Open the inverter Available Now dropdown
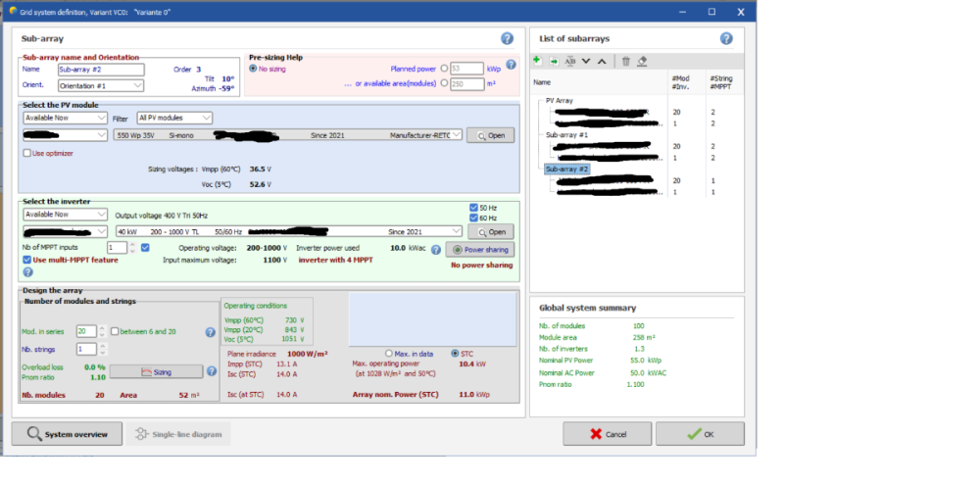 tap(65, 214)
